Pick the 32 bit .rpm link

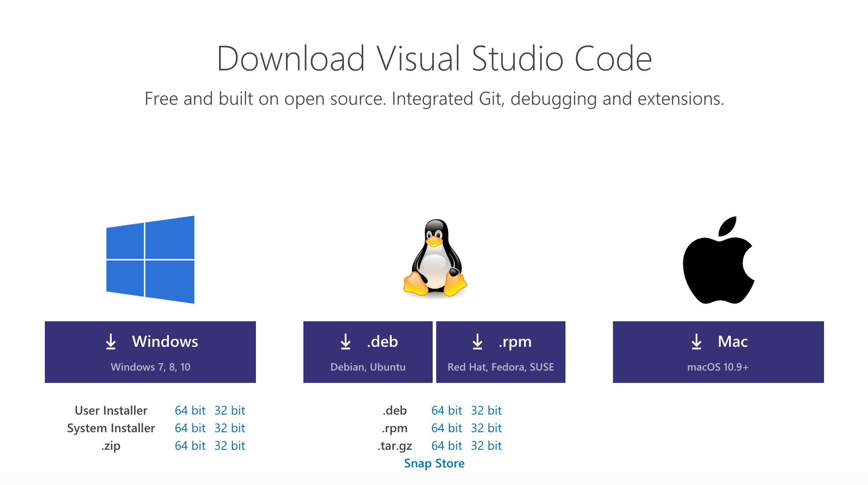pyautogui.click(x=486, y=428)
